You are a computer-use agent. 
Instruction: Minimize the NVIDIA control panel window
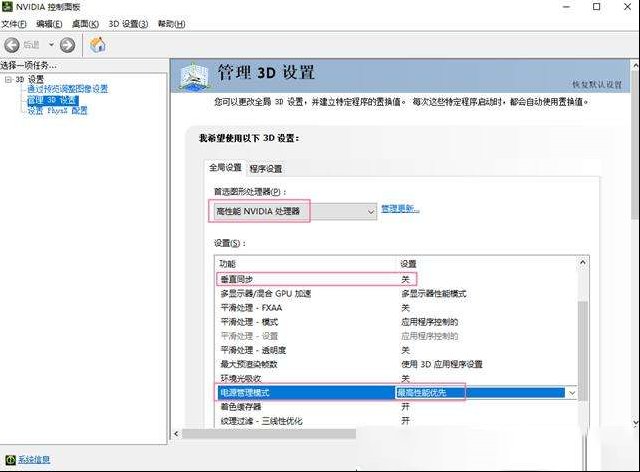(567, 7)
